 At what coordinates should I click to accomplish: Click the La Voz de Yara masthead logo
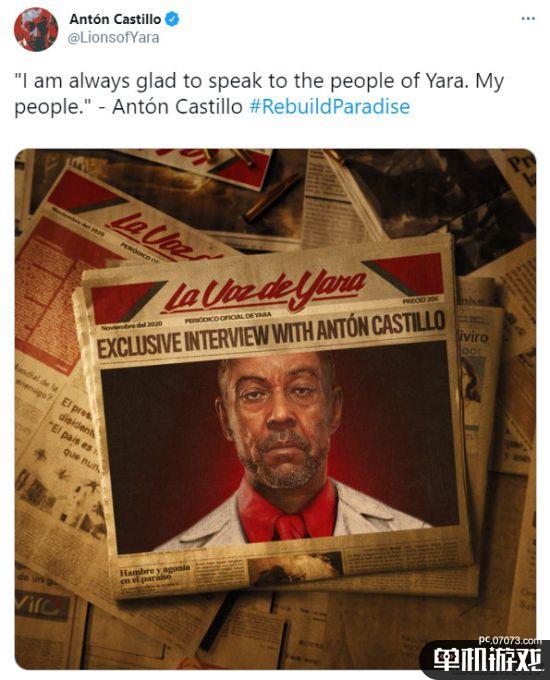click(264, 291)
